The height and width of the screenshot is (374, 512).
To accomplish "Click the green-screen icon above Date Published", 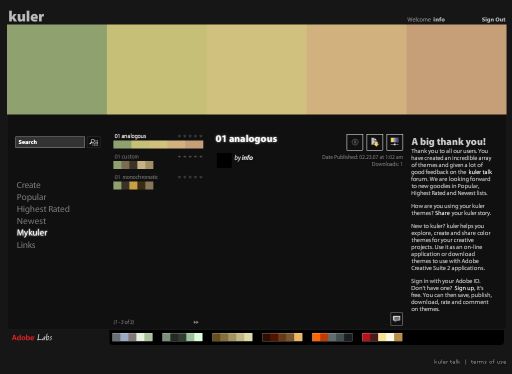I will coord(394,142).
